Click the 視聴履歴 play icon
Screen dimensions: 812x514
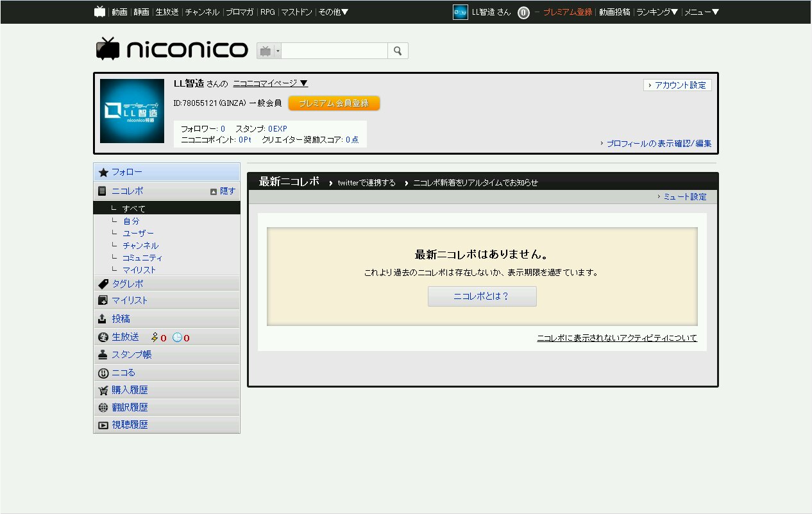[x=103, y=425]
